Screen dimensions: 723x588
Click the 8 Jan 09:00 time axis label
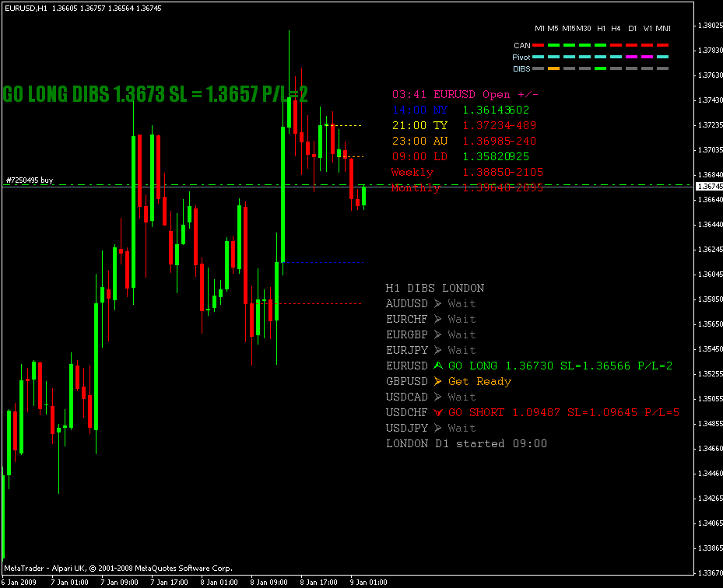(x=268, y=583)
